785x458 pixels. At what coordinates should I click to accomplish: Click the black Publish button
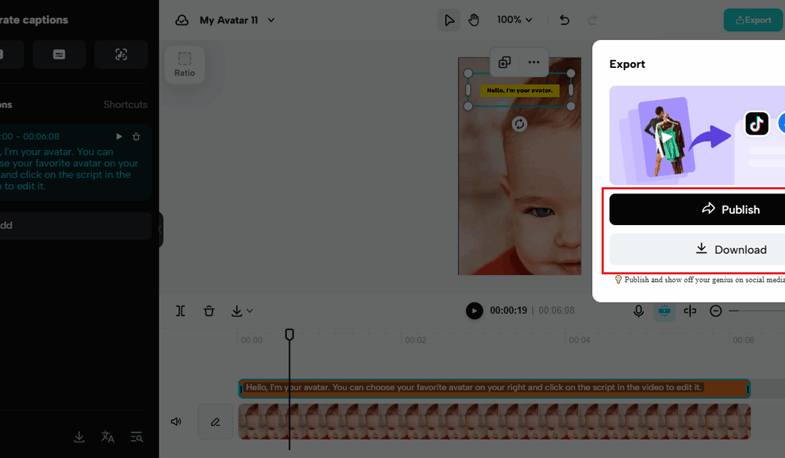(697, 209)
